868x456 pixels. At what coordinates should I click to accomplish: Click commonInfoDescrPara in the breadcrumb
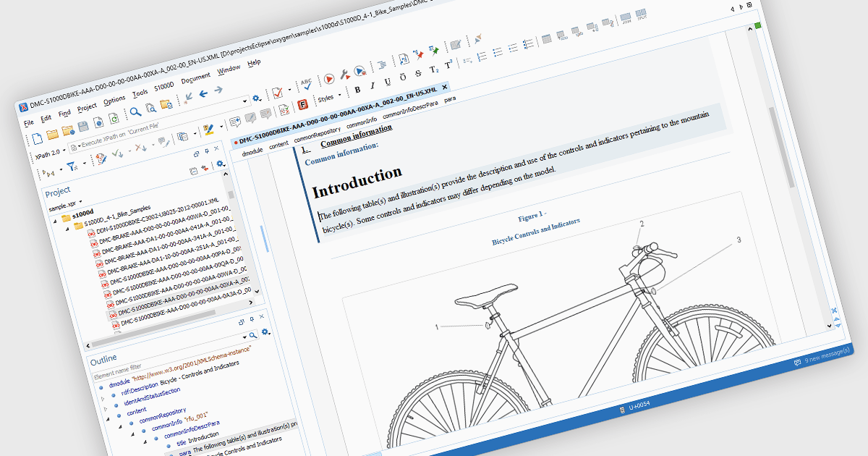[410, 109]
